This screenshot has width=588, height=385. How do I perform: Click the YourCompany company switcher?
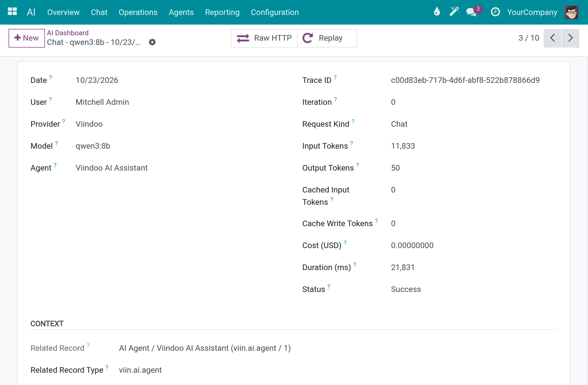532,12
